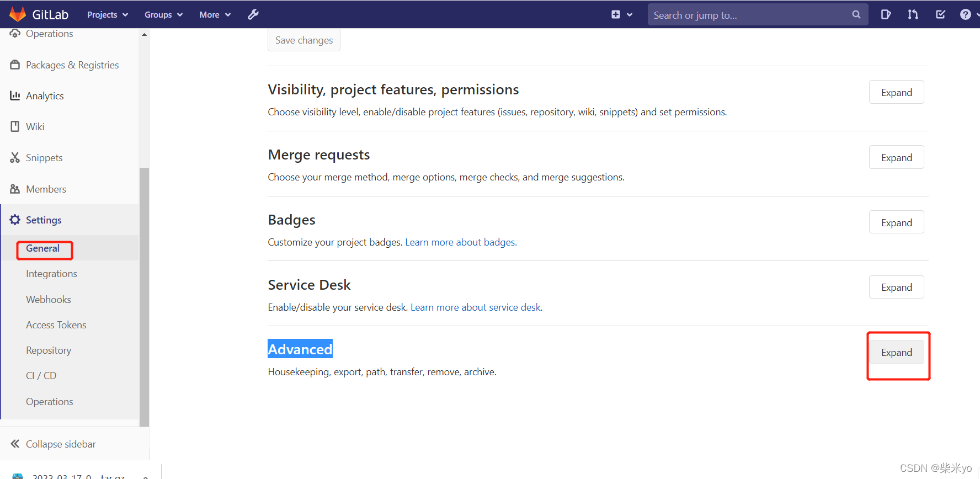The width and height of the screenshot is (980, 479).
Task: Click Visibility, project features, permissions heading
Action: 393,89
